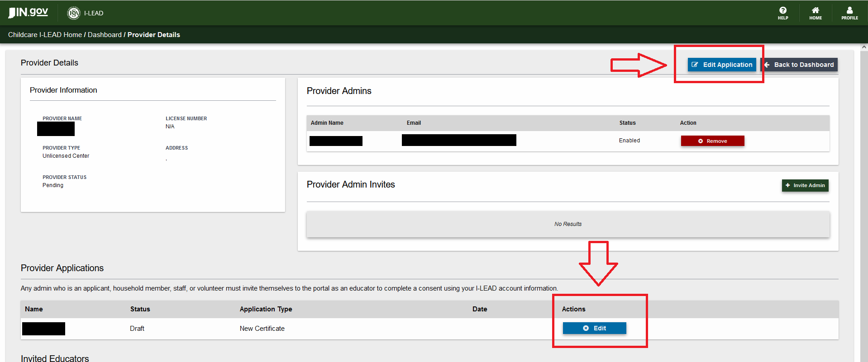The width and height of the screenshot is (868, 362).
Task: Click the IN.gov logo
Action: pyautogui.click(x=29, y=13)
